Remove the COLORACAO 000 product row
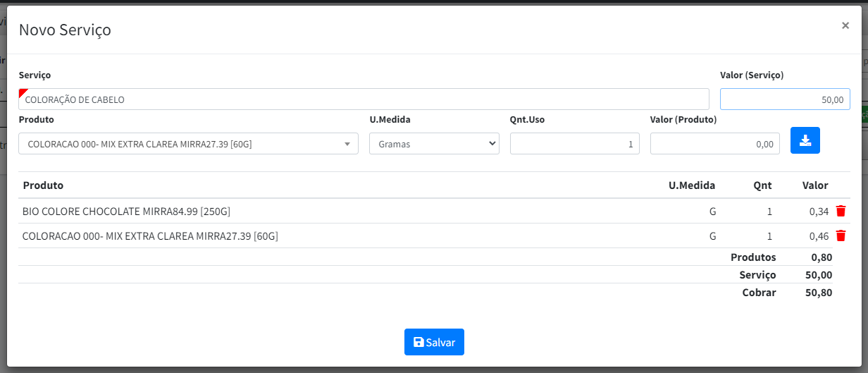This screenshot has width=868, height=373. tap(840, 236)
